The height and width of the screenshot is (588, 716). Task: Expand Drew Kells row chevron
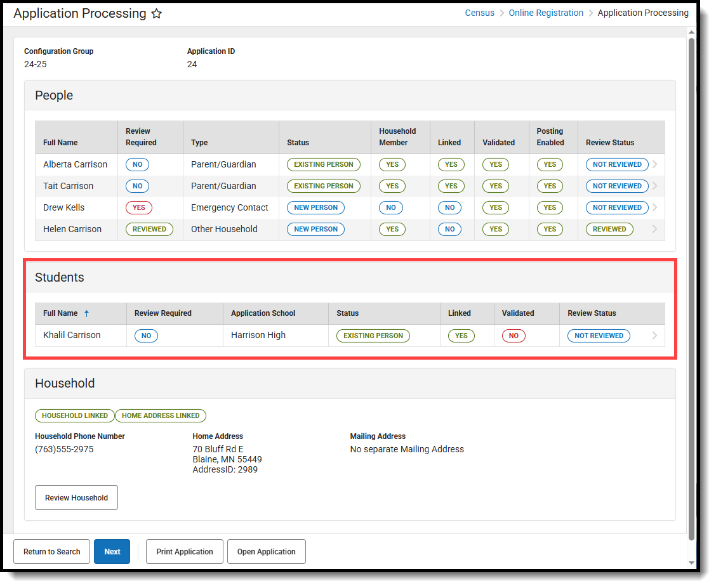click(x=655, y=207)
